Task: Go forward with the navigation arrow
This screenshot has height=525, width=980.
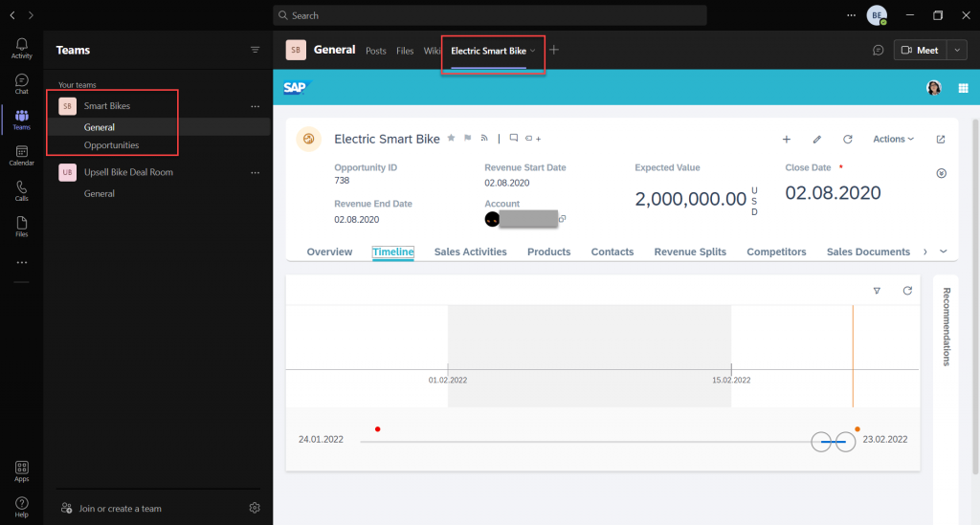Action: [x=31, y=15]
